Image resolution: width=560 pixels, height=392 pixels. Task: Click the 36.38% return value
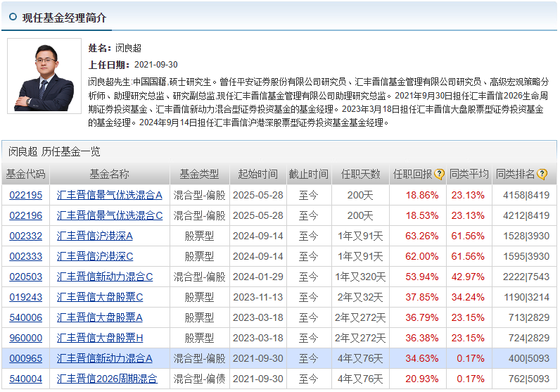[x=422, y=338]
